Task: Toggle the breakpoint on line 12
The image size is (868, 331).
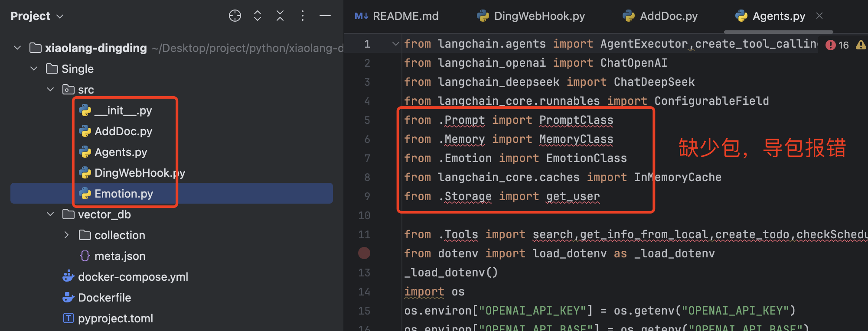Action: pyautogui.click(x=364, y=253)
